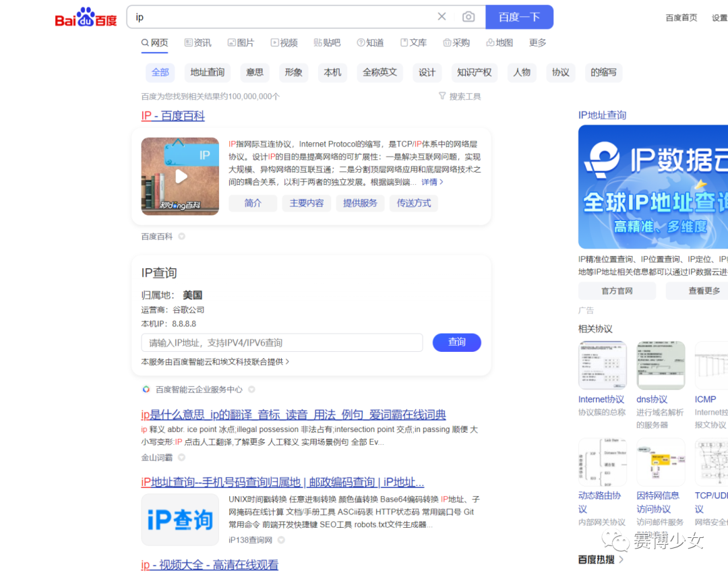The width and height of the screenshot is (728, 573).
Task: Open 因特网信息访问协议 thumbnail
Action: click(x=660, y=462)
